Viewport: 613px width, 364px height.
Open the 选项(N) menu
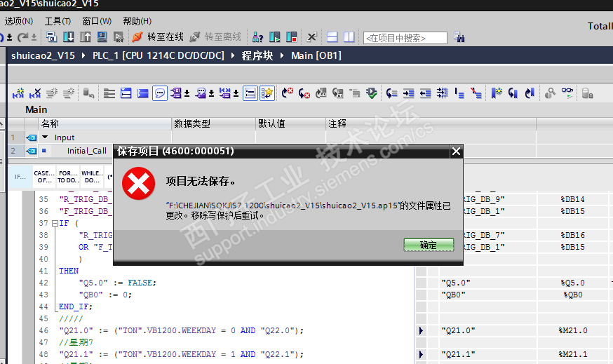pos(18,21)
